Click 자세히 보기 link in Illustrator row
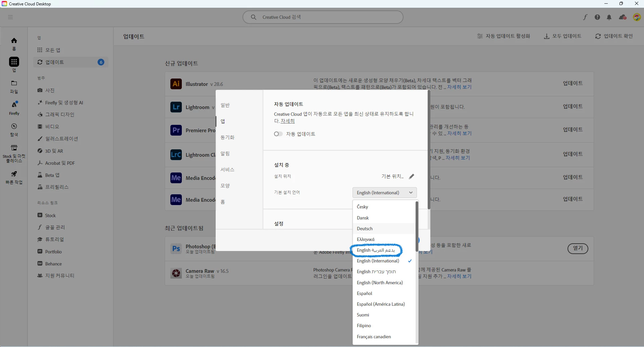The height and width of the screenshot is (347, 644). click(x=459, y=87)
